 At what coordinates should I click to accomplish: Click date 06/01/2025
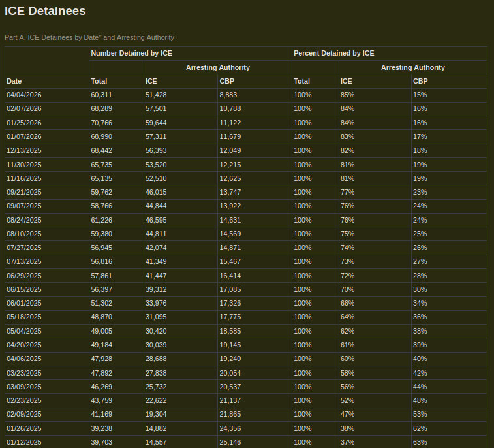pos(24,303)
